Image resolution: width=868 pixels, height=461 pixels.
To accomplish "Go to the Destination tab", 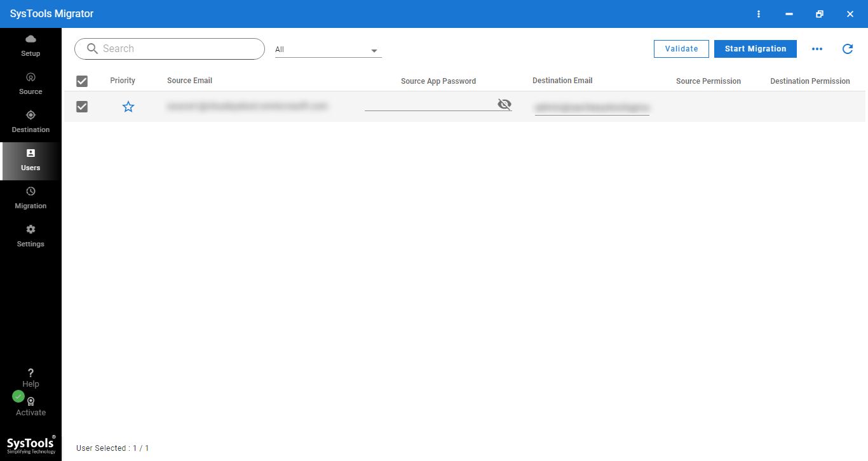I will (31, 122).
